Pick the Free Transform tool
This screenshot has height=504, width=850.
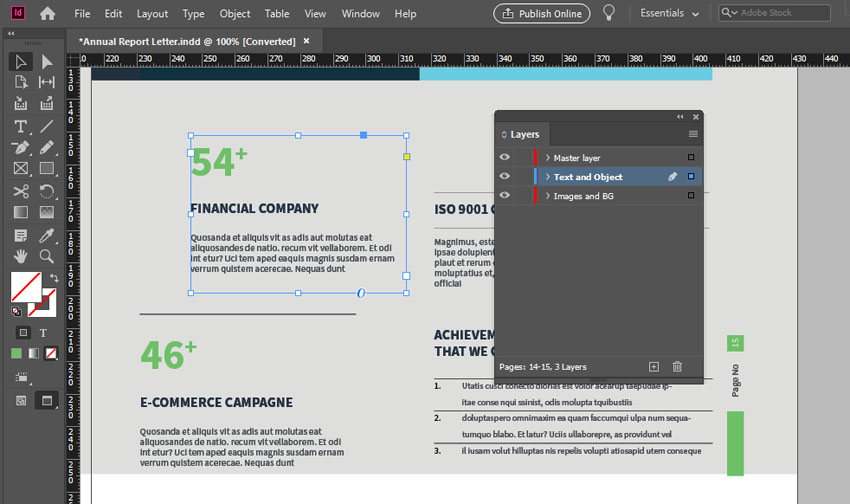click(47, 191)
